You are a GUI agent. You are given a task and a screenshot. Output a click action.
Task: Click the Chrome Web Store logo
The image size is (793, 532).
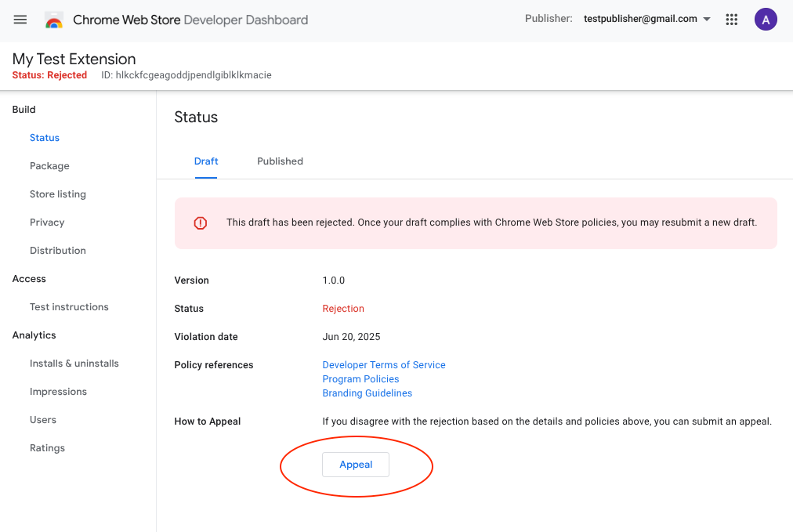53,20
